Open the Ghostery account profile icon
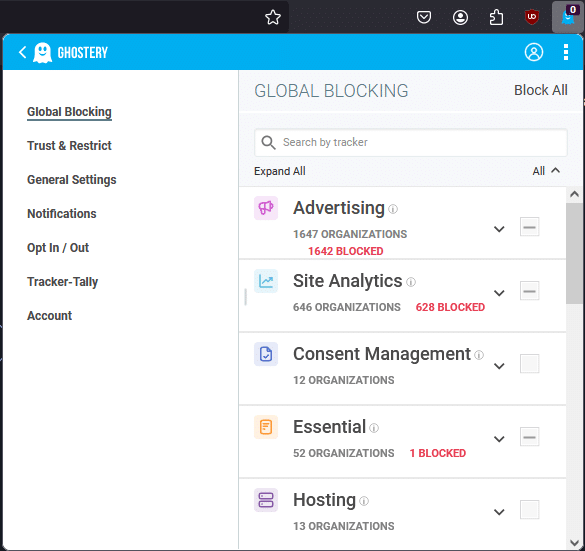 coord(534,52)
